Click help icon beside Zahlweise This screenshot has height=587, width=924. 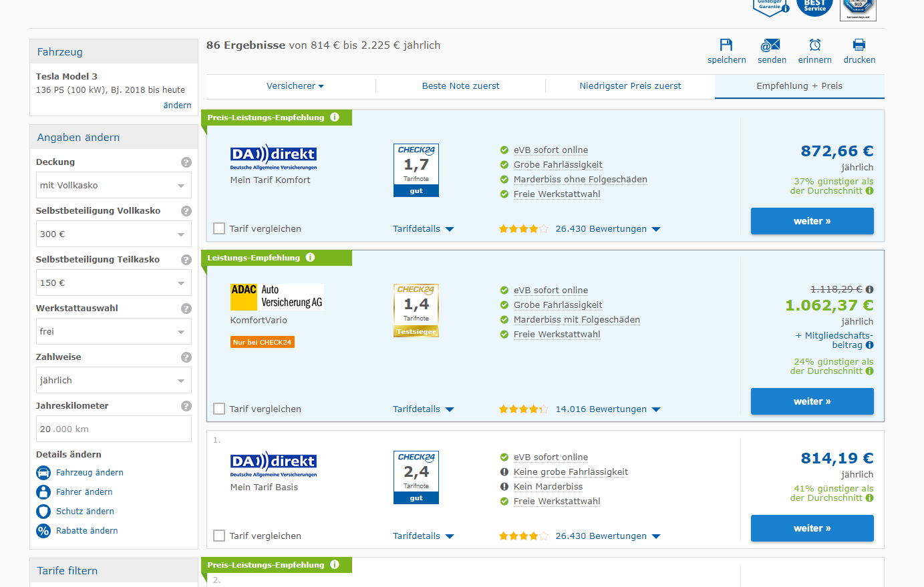pyautogui.click(x=186, y=357)
